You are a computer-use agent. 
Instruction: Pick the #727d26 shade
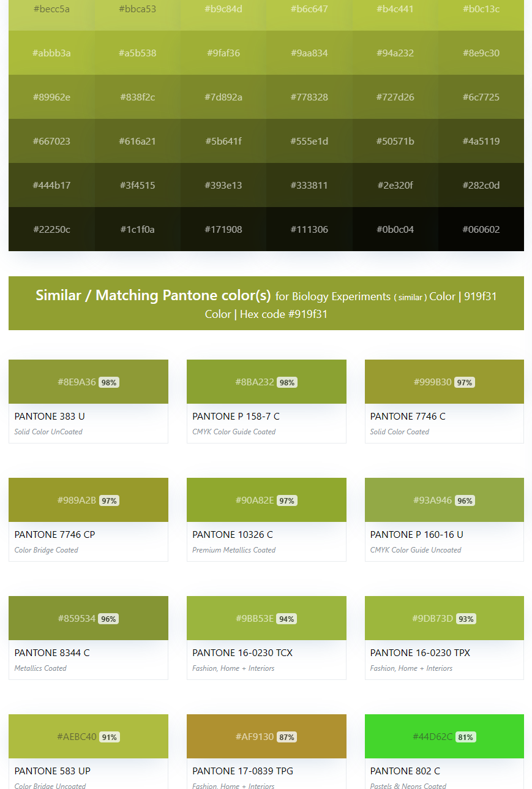tap(395, 97)
